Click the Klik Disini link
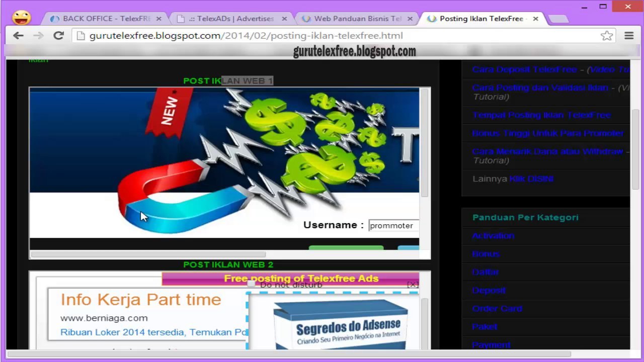 531,178
